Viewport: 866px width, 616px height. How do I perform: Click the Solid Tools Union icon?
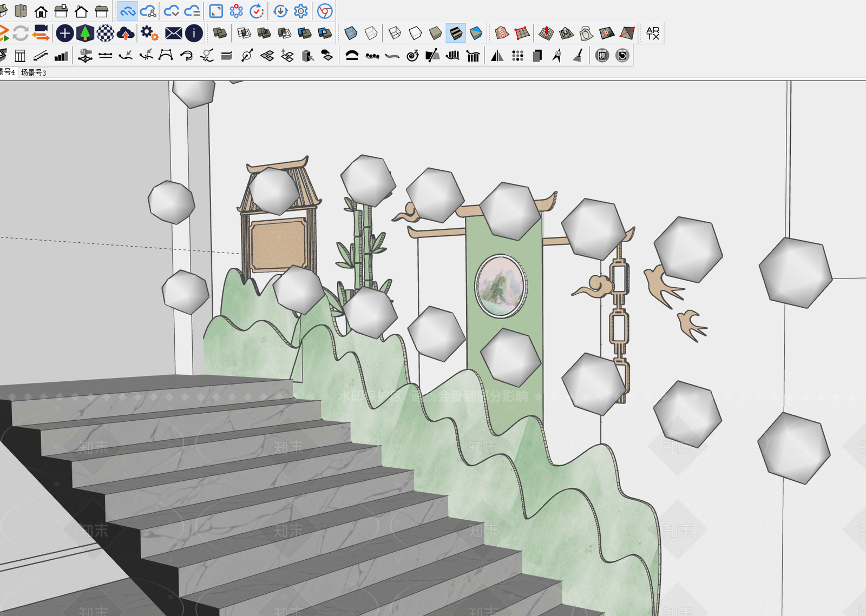point(264,33)
